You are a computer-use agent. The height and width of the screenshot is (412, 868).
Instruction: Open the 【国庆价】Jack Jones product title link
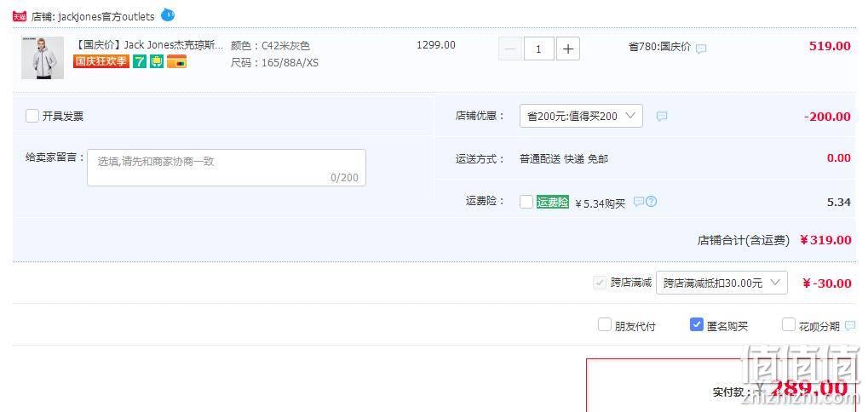pos(148,45)
